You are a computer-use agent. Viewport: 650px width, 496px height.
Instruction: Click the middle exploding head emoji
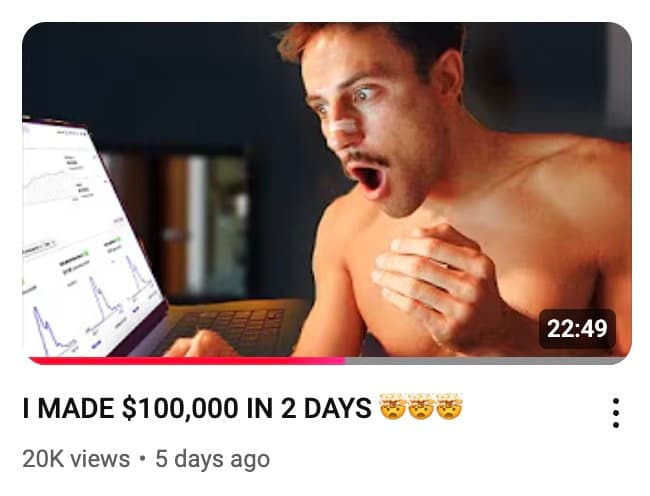pyautogui.click(x=421, y=407)
